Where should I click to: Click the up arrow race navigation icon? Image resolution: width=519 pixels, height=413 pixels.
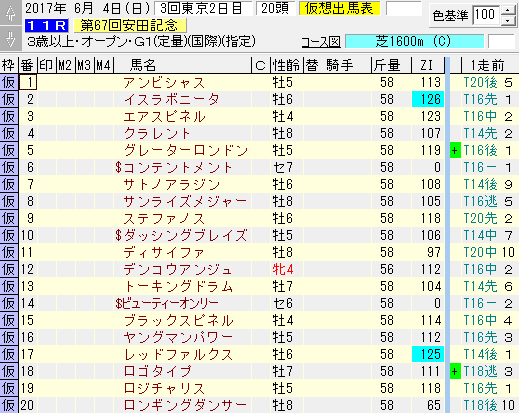point(11,13)
